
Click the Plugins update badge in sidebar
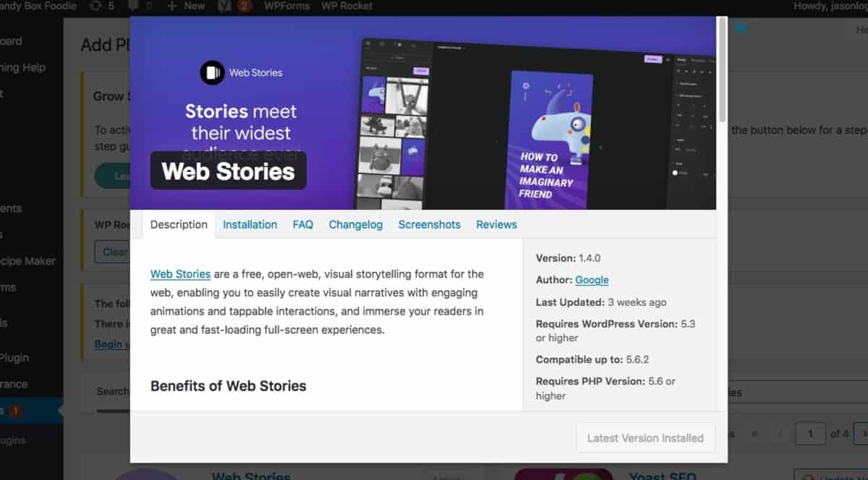(x=16, y=411)
